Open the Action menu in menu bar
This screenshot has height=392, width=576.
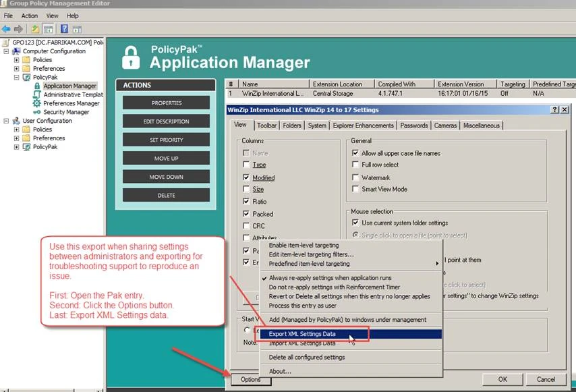coord(29,16)
